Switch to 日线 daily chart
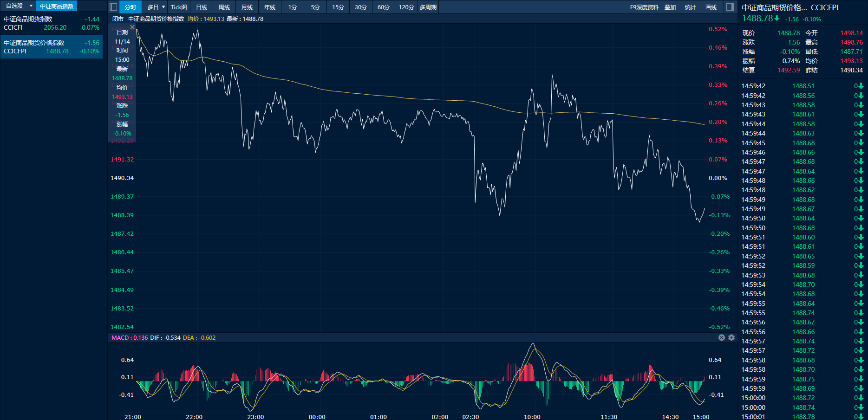The height and width of the screenshot is (420, 868). pos(202,7)
